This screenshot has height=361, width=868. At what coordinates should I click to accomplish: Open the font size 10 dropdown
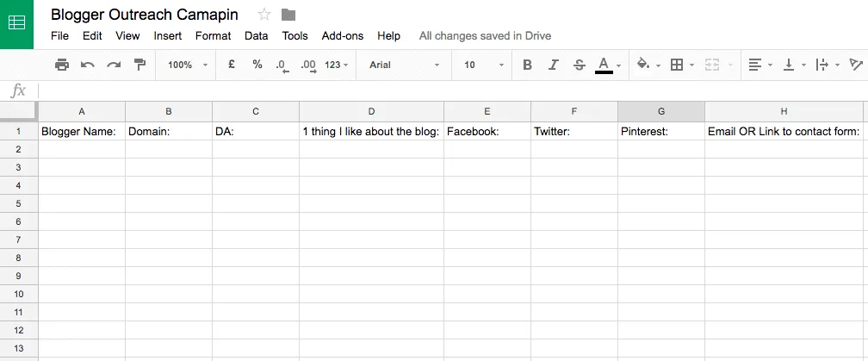coord(484,65)
